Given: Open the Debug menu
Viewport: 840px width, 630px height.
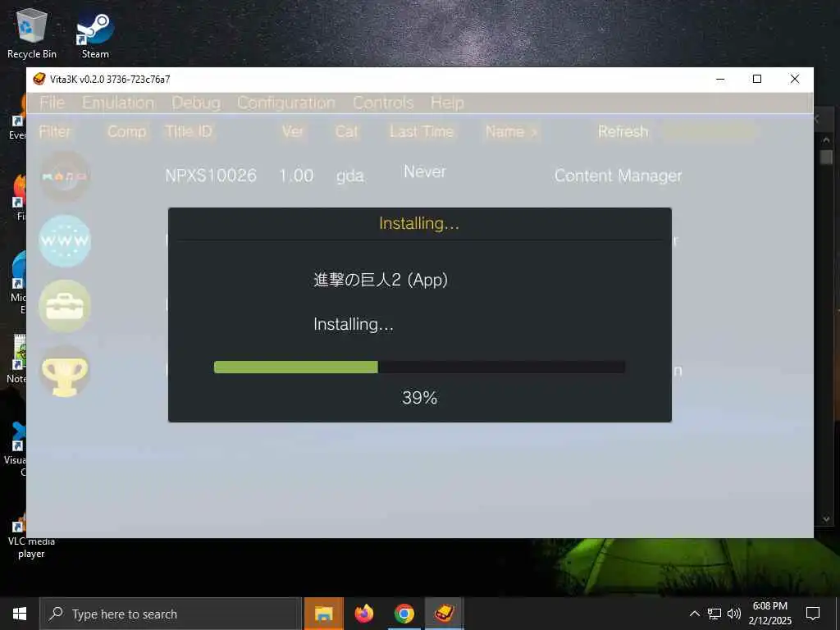Looking at the screenshot, I should pyautogui.click(x=196, y=103).
